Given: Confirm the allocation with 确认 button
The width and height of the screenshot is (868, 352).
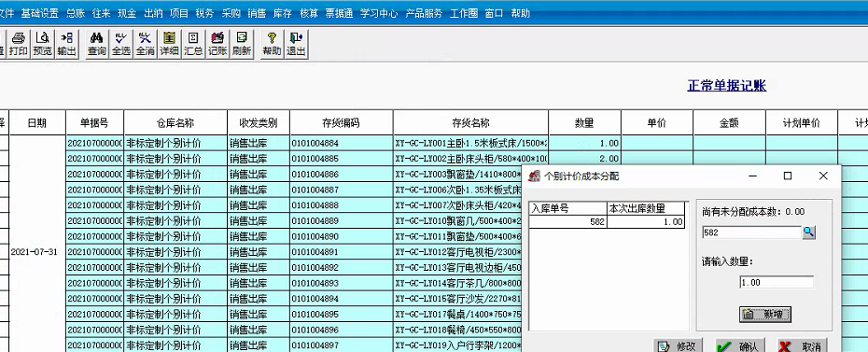Looking at the screenshot, I should pos(741,346).
